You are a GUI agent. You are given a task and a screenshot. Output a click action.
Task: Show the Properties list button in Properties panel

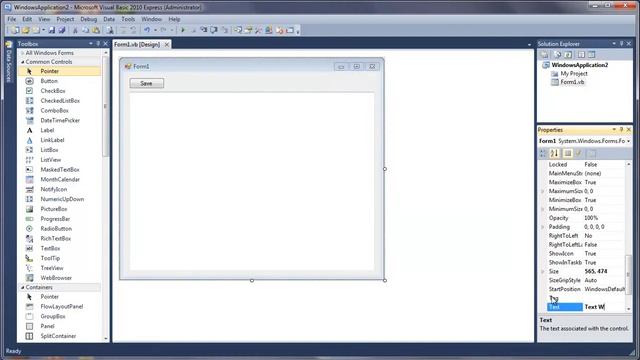pos(568,153)
